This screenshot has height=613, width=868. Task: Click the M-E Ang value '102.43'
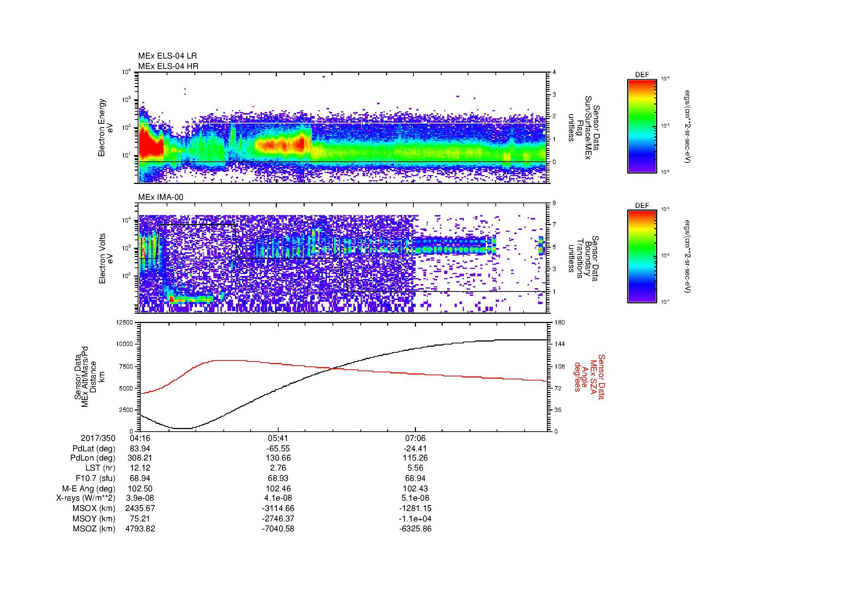(x=415, y=488)
